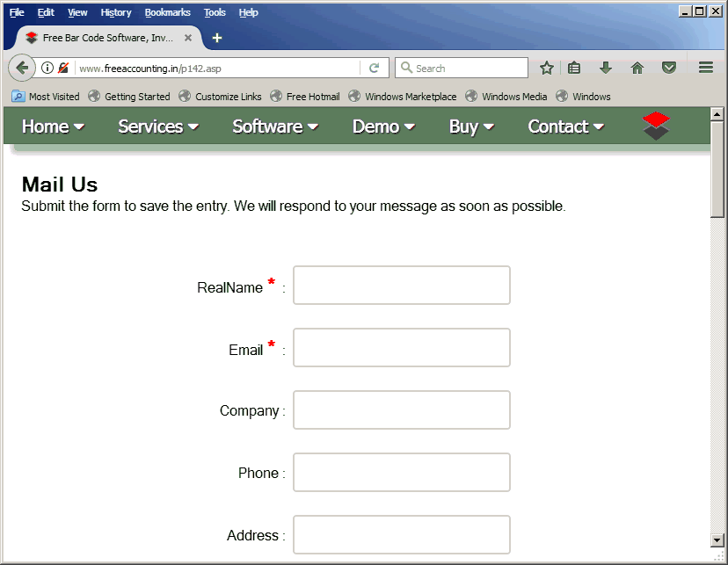Open the Bookmarks menu in menu bar
728x565 pixels.
coord(167,12)
